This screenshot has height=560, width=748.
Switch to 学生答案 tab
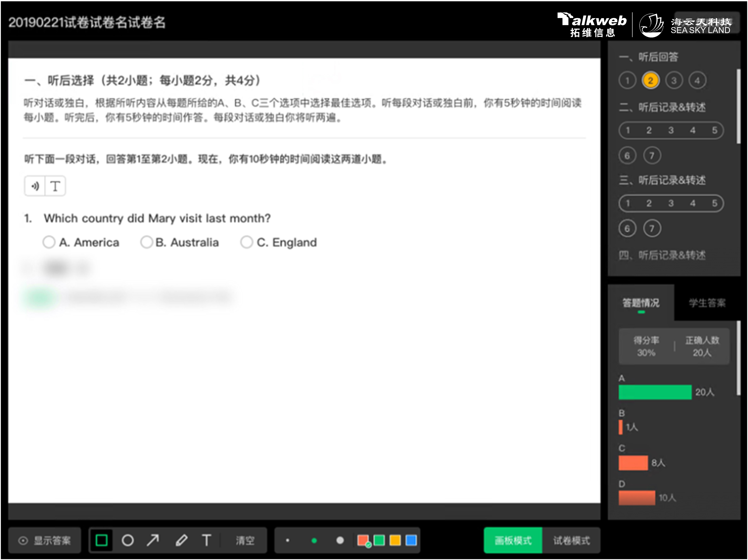pyautogui.click(x=707, y=303)
